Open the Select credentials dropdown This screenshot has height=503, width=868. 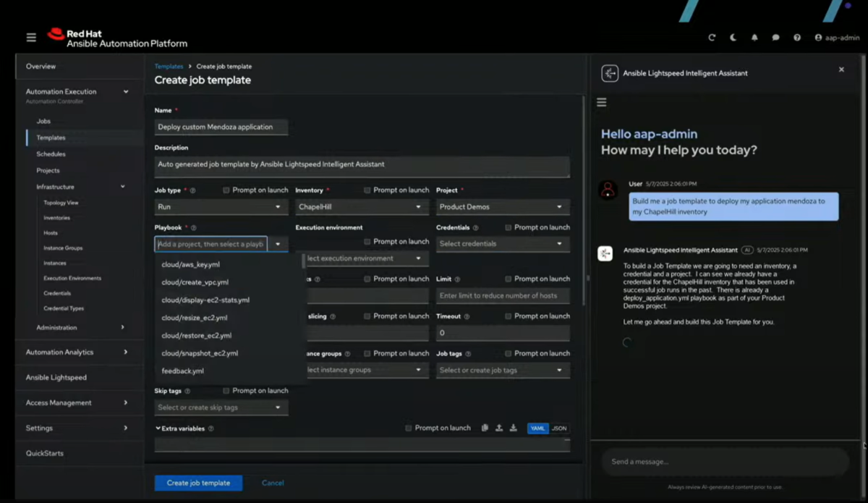pos(503,244)
